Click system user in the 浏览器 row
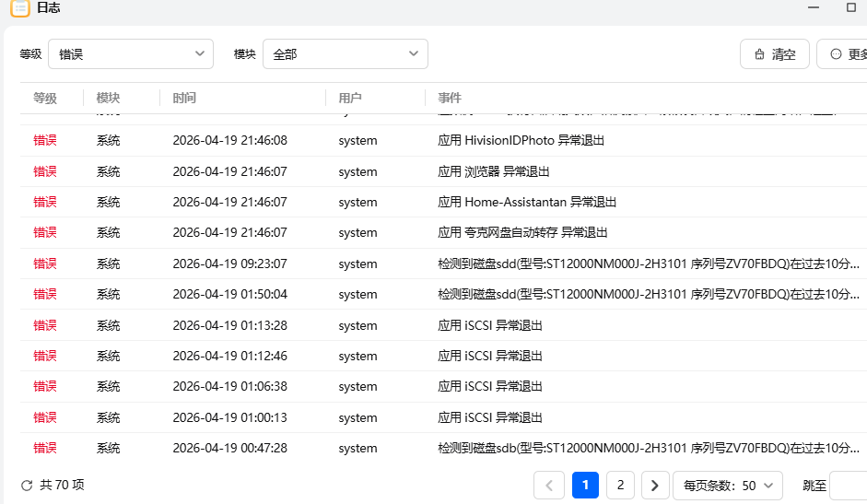 point(357,172)
